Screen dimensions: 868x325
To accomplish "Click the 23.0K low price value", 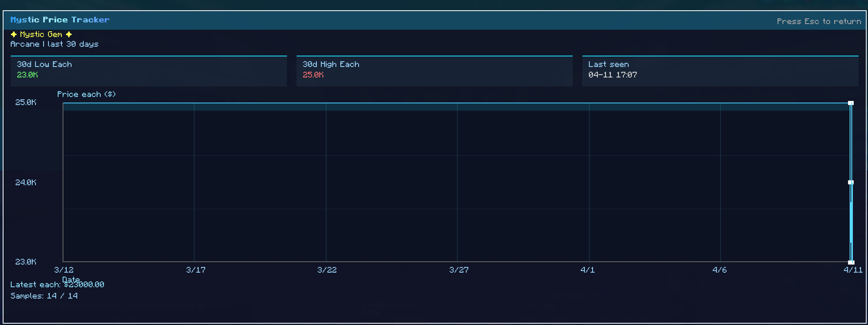I will coord(27,75).
